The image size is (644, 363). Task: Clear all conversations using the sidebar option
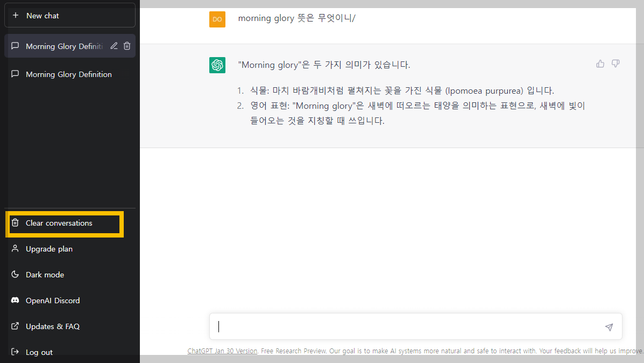[x=59, y=223]
